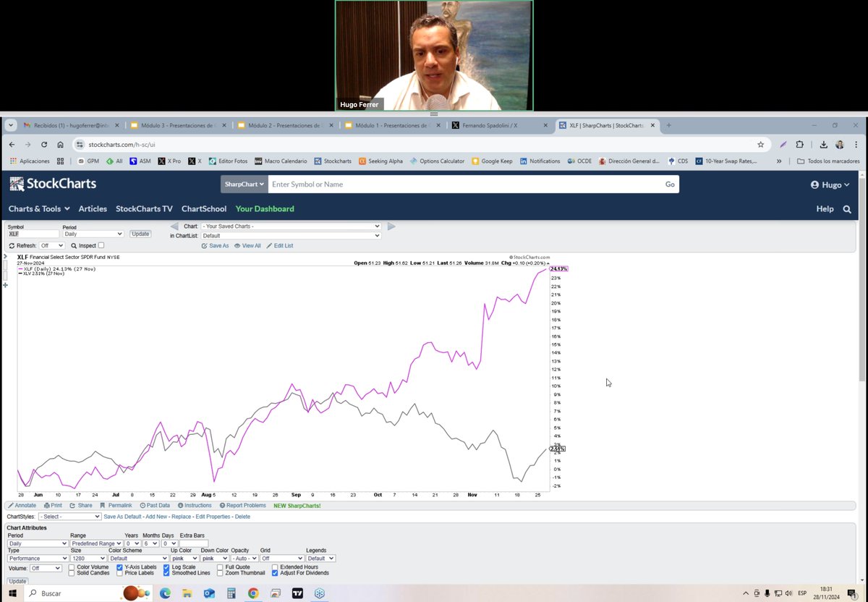Open the browser extensions puzzle icon
Viewport: 868px width, 602px height.
[800, 145]
